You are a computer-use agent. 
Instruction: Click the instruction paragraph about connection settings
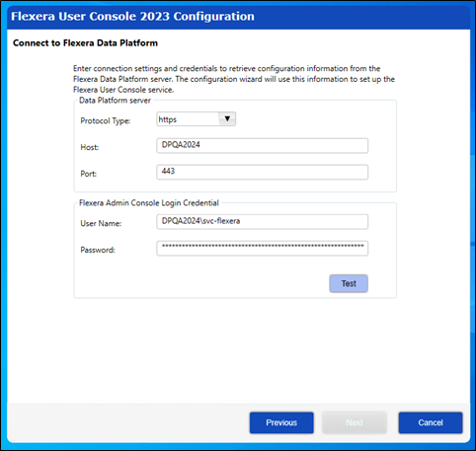(x=234, y=79)
